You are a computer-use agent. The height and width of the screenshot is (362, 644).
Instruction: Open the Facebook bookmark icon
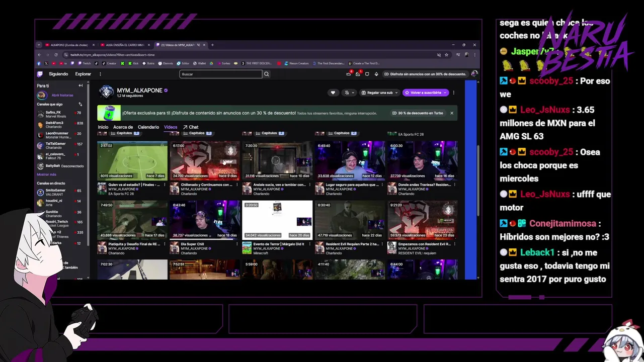click(39, 63)
